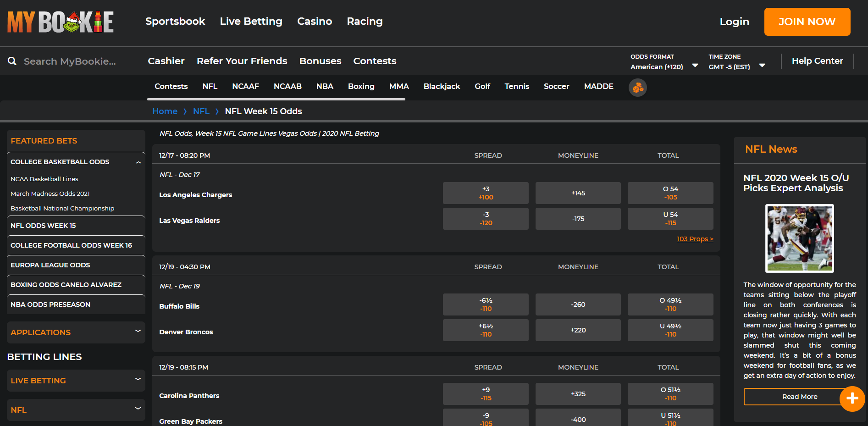Select the Tennis sport tab
This screenshot has width=868, height=426.
tap(517, 86)
